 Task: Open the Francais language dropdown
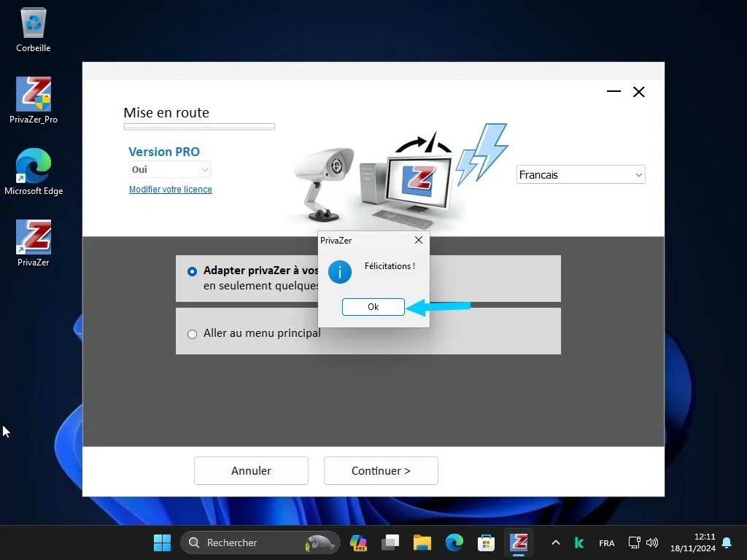(581, 175)
